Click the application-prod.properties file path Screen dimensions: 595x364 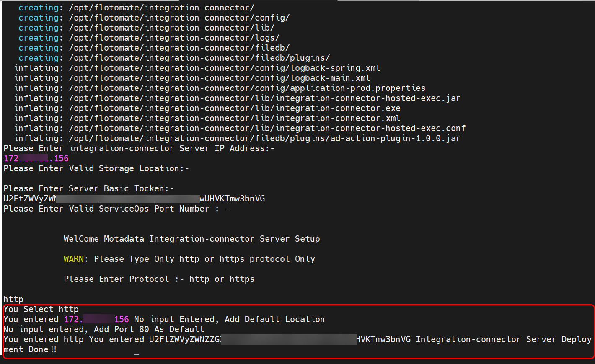tap(247, 88)
